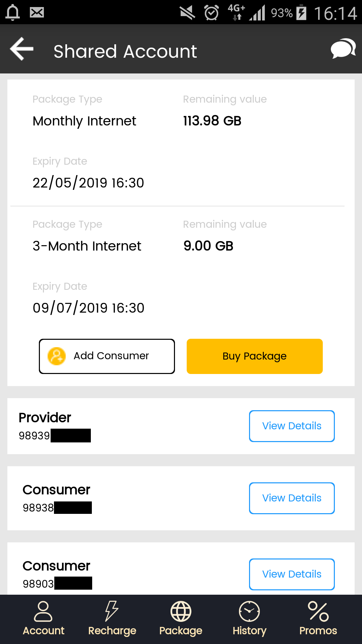View Details for the Provider number
Image resolution: width=362 pixels, height=644 pixels.
click(x=292, y=426)
